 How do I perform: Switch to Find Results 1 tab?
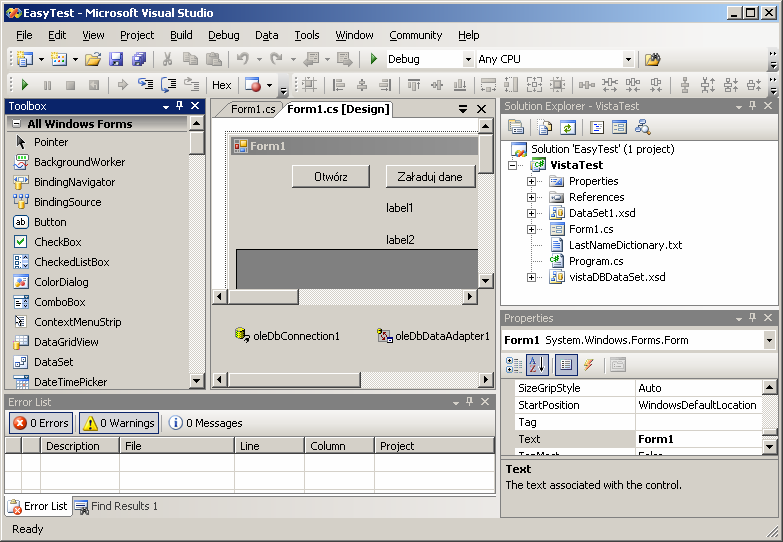116,506
